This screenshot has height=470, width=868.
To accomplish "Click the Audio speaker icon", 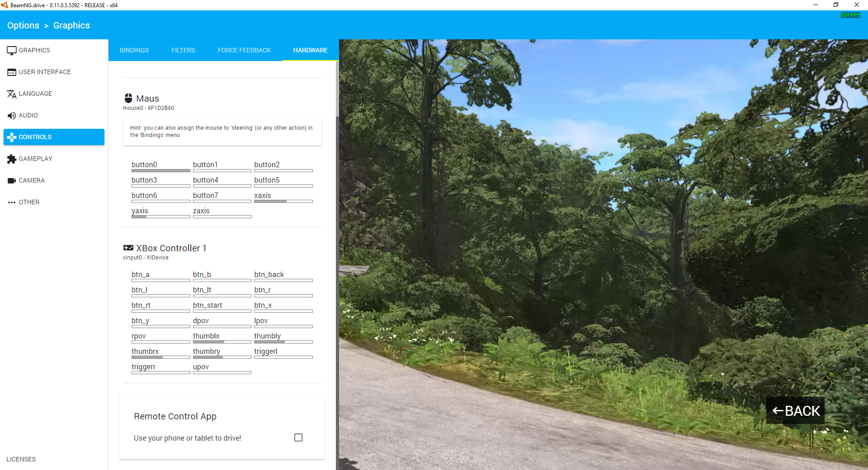I will tap(12, 115).
